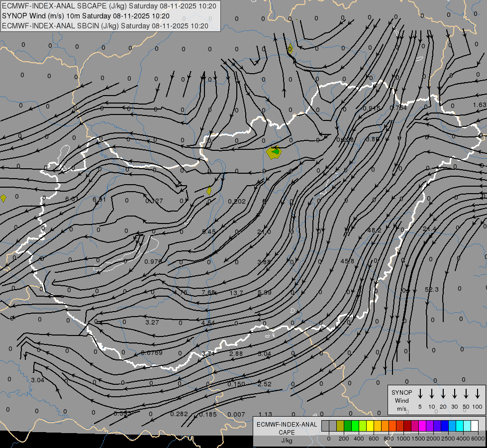Click the 'SYNOP Wind m/s' legend label
This screenshot has width=487, height=448.
click(401, 400)
